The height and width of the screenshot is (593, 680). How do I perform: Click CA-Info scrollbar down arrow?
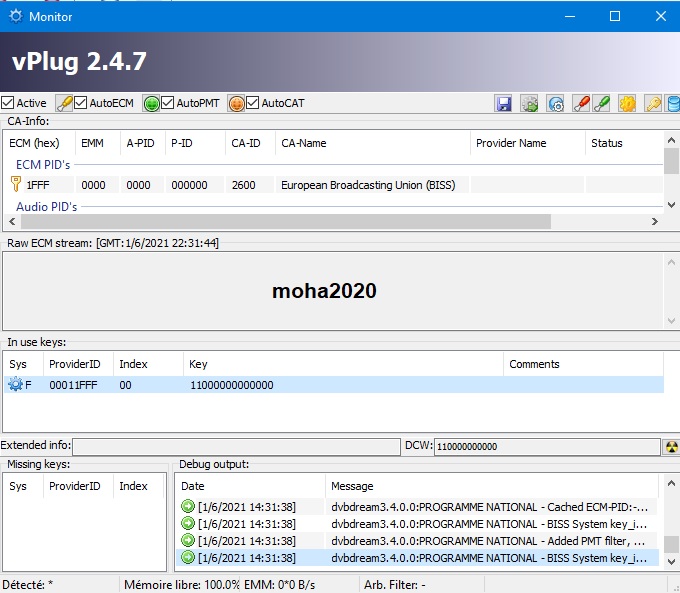671,205
